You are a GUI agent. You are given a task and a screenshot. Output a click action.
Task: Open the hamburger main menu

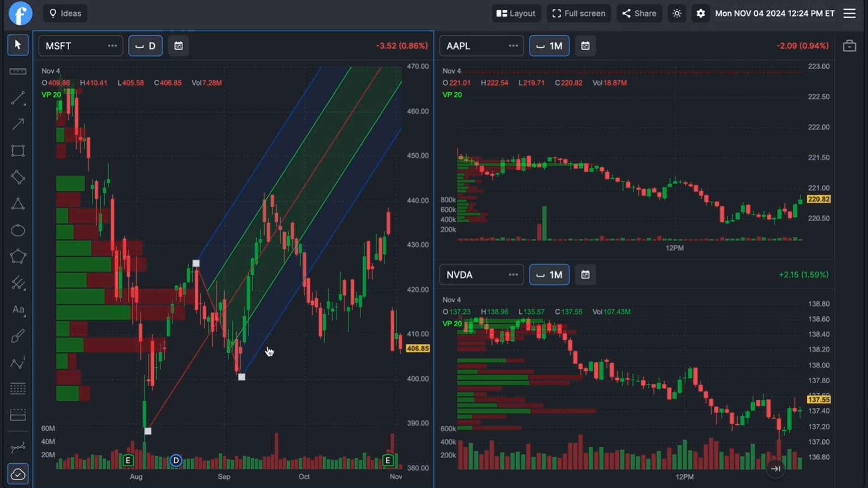pyautogui.click(x=849, y=14)
